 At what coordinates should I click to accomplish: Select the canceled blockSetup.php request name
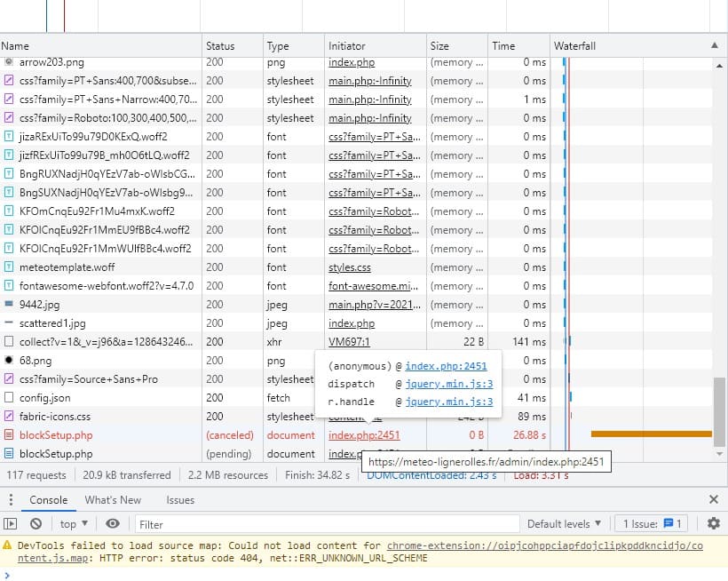(x=56, y=435)
